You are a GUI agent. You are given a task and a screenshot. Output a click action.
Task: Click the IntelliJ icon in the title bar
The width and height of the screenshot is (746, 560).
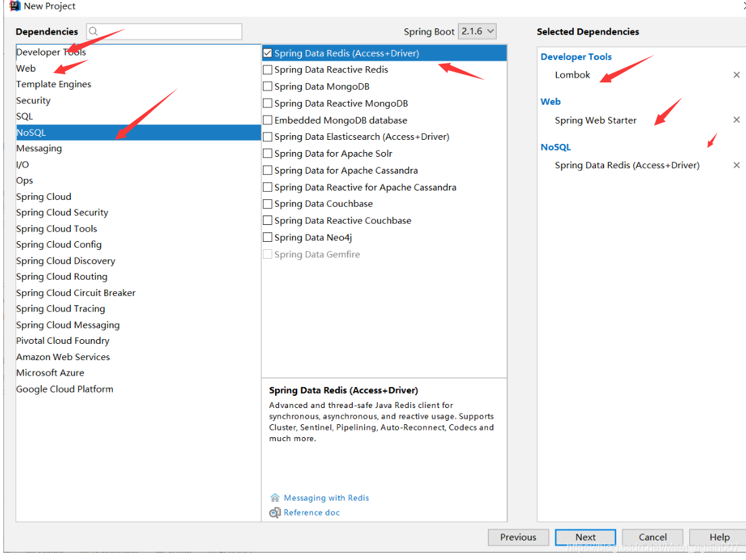pyautogui.click(x=15, y=5)
